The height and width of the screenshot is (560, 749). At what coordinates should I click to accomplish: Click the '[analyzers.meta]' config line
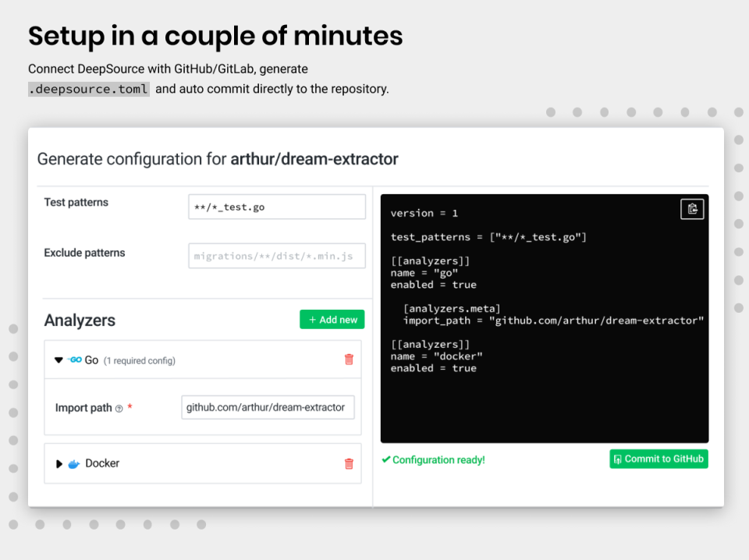click(x=452, y=309)
